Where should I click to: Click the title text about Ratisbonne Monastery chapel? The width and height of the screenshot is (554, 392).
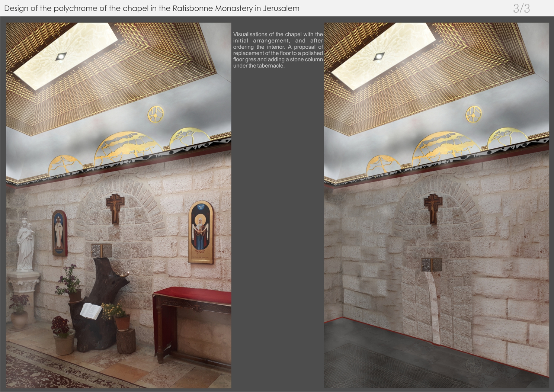tap(151, 8)
